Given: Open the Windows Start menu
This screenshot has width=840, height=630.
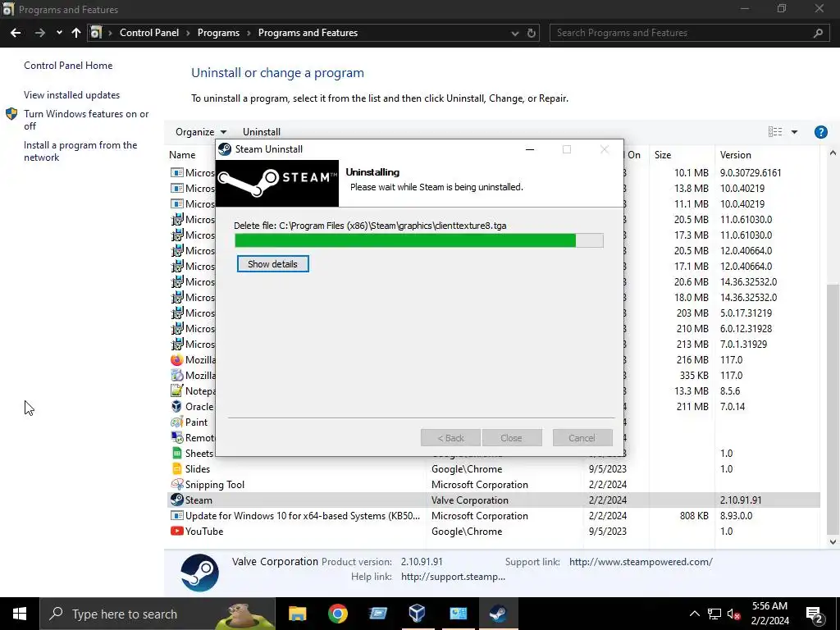Looking at the screenshot, I should point(20,614).
